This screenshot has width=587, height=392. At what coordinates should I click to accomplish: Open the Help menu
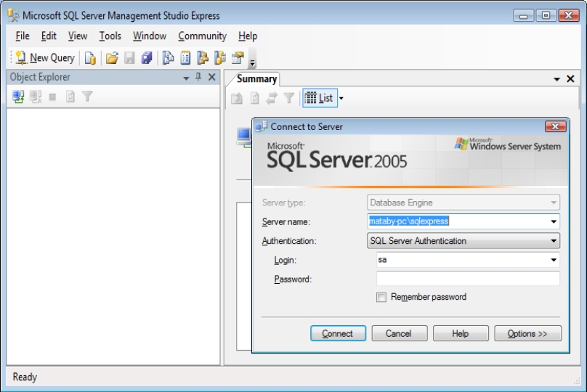click(x=248, y=36)
